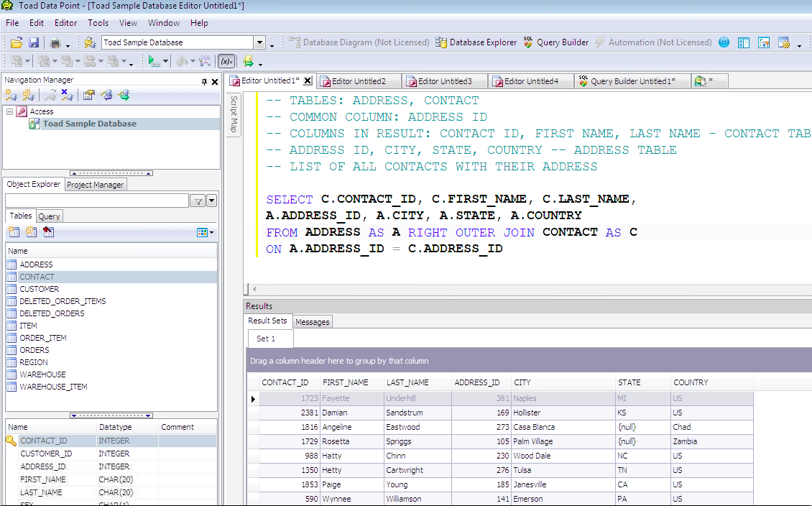Image resolution: width=812 pixels, height=506 pixels.
Task: Save the script with the floppy disk icon
Action: 33,42
